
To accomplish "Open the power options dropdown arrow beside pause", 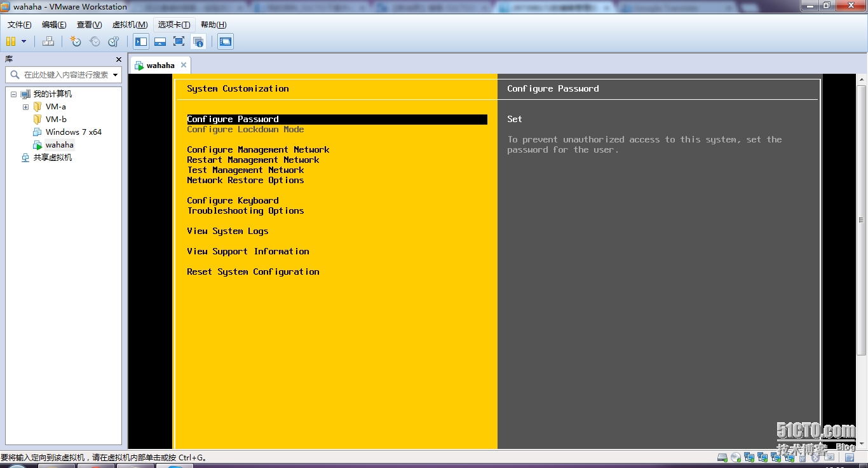I will (24, 41).
